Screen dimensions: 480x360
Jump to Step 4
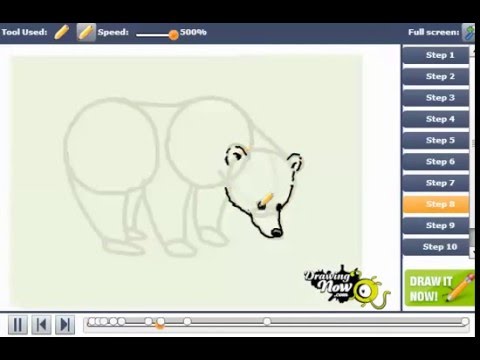436,119
